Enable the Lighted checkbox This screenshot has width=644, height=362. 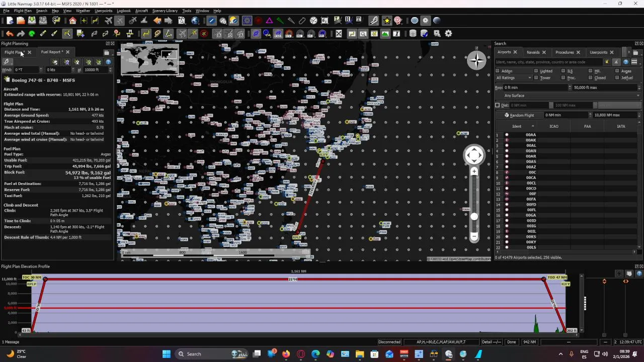point(536,71)
